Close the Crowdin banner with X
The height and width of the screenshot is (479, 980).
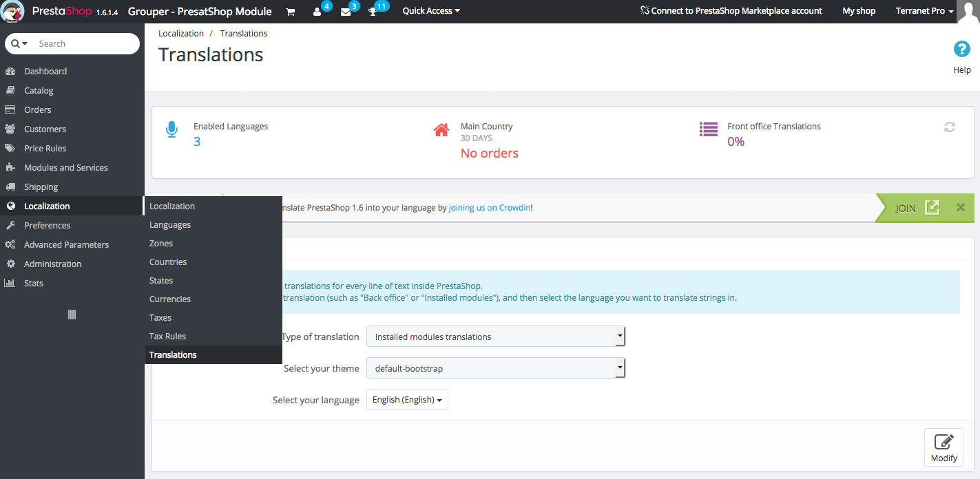point(961,207)
